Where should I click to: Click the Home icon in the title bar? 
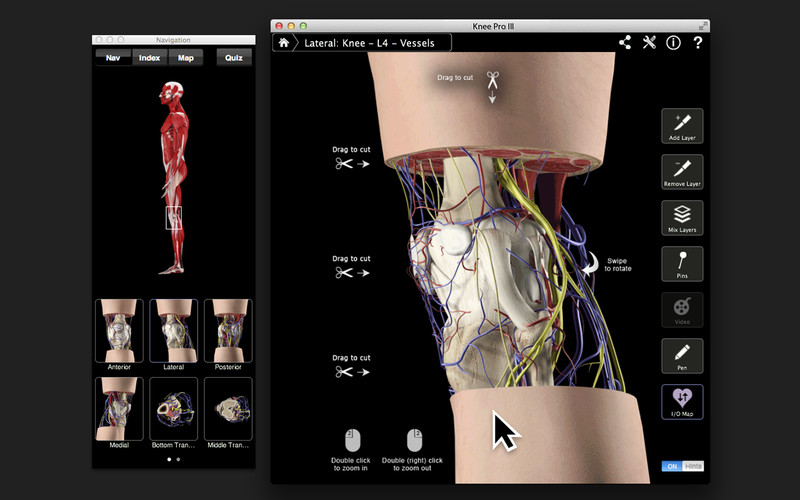coord(284,42)
